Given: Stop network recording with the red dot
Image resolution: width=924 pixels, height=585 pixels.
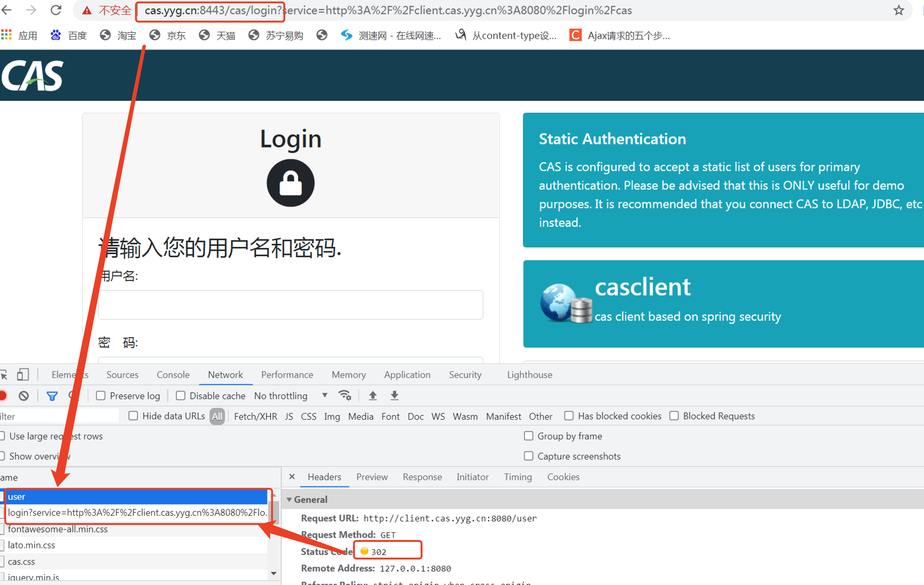Looking at the screenshot, I should click(3, 395).
